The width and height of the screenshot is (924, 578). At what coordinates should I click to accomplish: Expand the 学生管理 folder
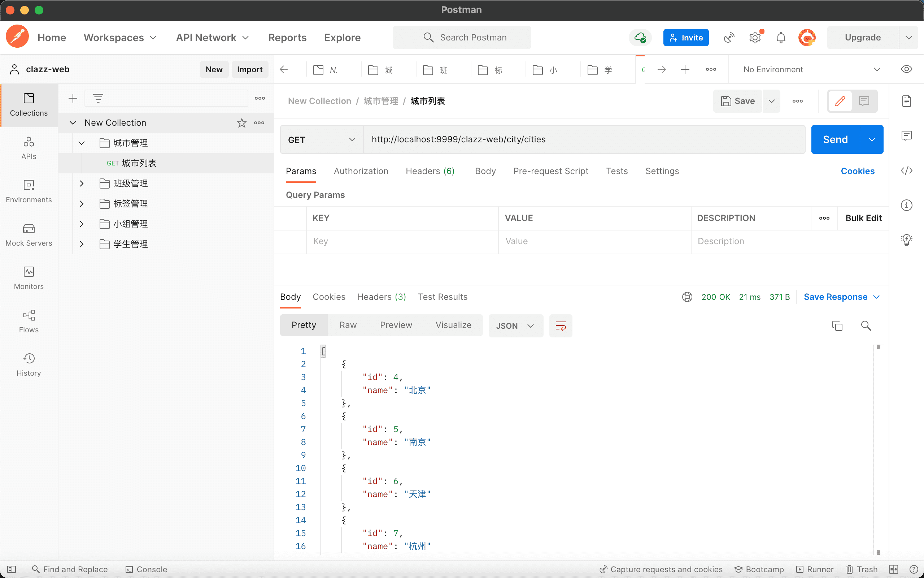[x=81, y=244]
